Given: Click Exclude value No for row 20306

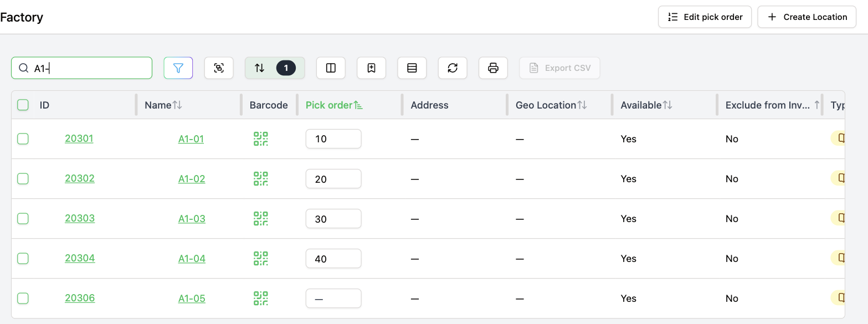Looking at the screenshot, I should pyautogui.click(x=732, y=299).
